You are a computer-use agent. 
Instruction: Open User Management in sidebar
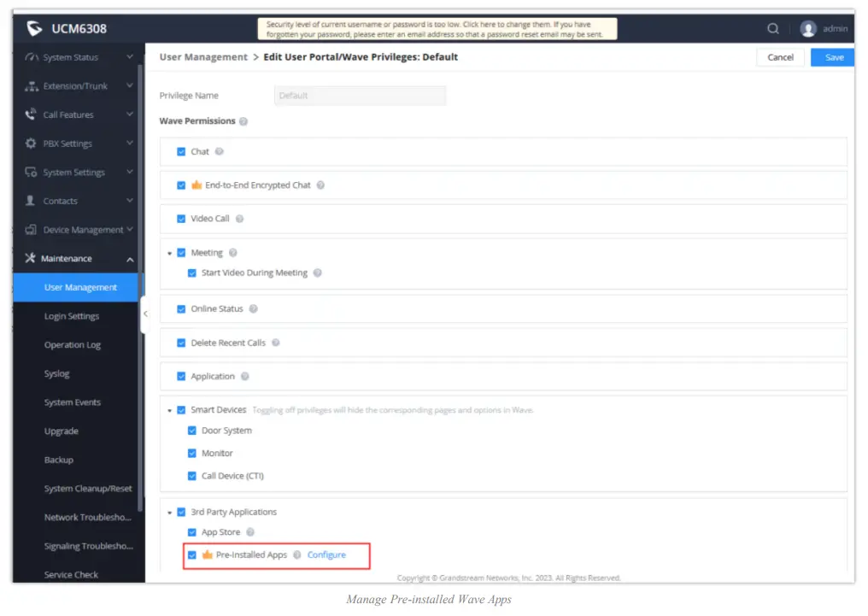click(x=76, y=287)
